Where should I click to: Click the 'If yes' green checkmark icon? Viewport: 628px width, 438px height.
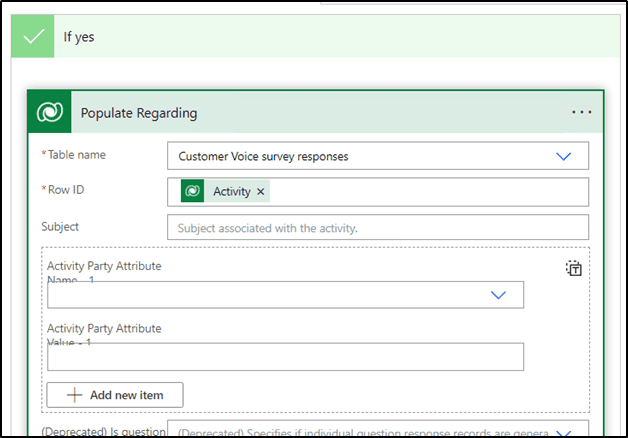click(33, 36)
